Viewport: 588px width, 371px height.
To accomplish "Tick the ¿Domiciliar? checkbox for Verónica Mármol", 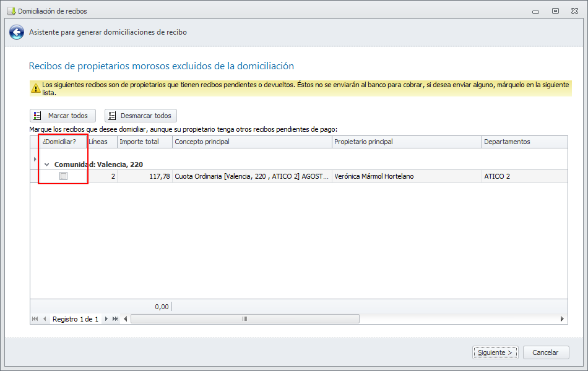I will coord(63,176).
